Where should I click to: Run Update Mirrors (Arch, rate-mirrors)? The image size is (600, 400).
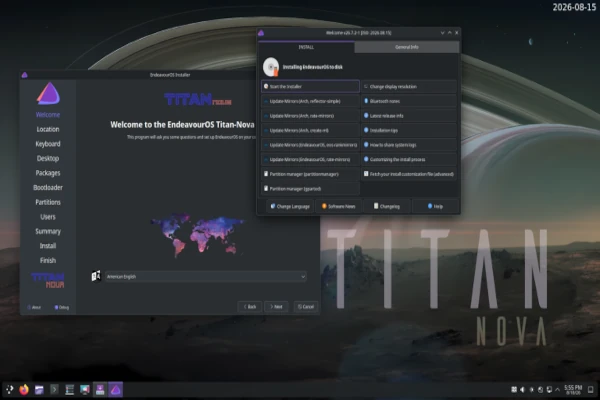point(310,116)
